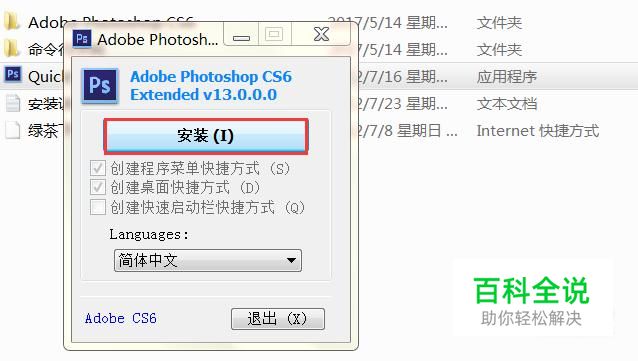Click the Internet 快捷方式 type entry
Viewport: 638px width, 361px height.
(537, 131)
